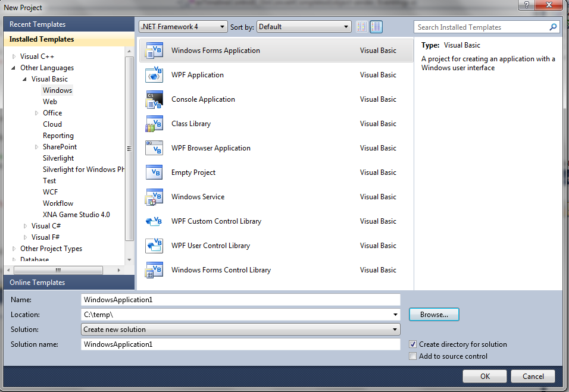Open the Sort by Default dropdown
The height and width of the screenshot is (392, 569).
point(346,26)
